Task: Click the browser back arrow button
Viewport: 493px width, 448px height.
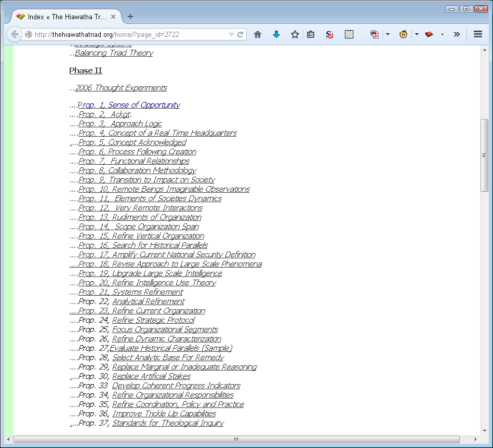Action: (x=15, y=34)
